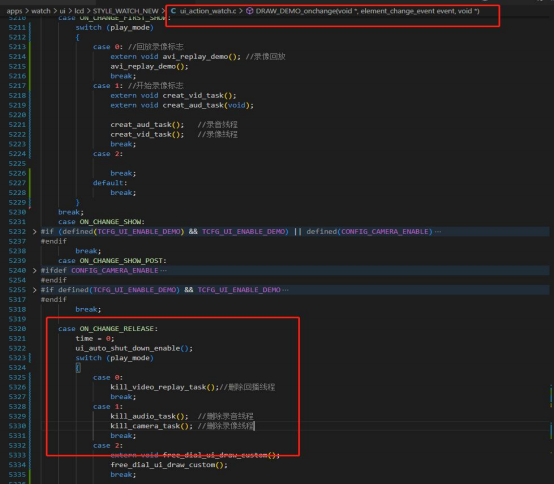Screen dimensions: 554x484
Task: Open the 'lcd' breadcrumb segment
Action: [x=79, y=11]
